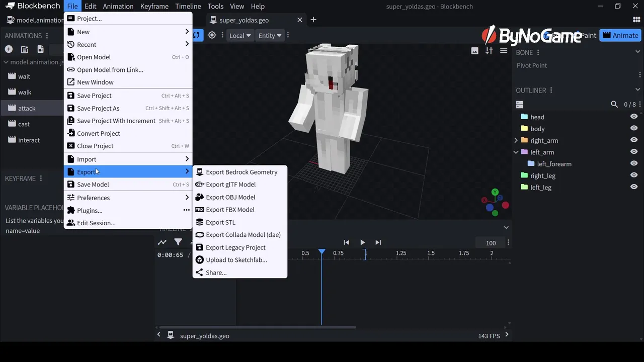Select the wait animation
The height and width of the screenshot is (362, 644).
(32, 76)
